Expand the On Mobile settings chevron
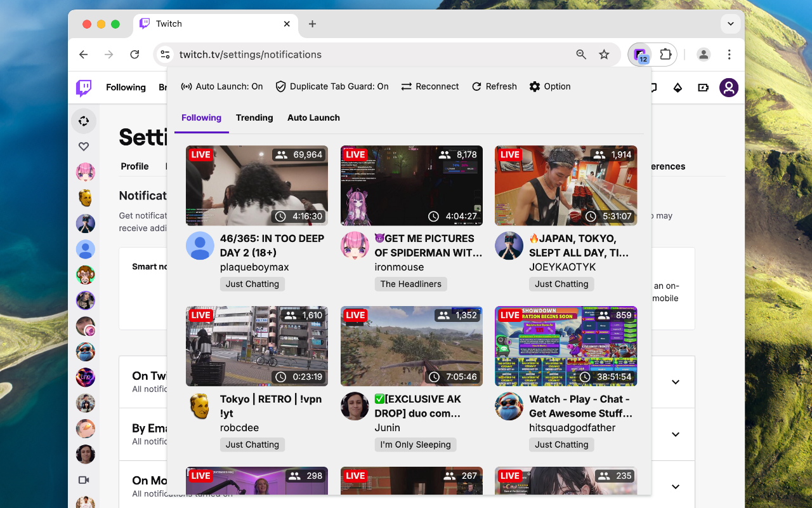The width and height of the screenshot is (812, 508). [x=675, y=486]
